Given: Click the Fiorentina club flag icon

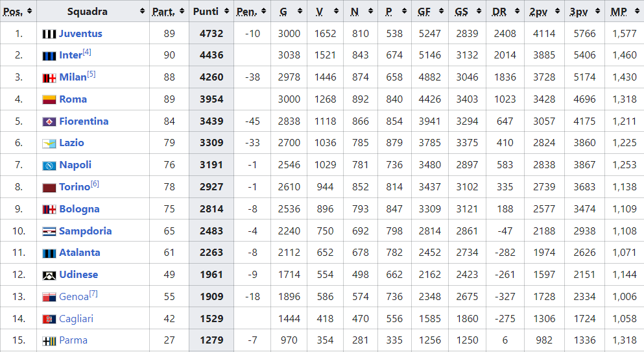Looking at the screenshot, I should (49, 121).
